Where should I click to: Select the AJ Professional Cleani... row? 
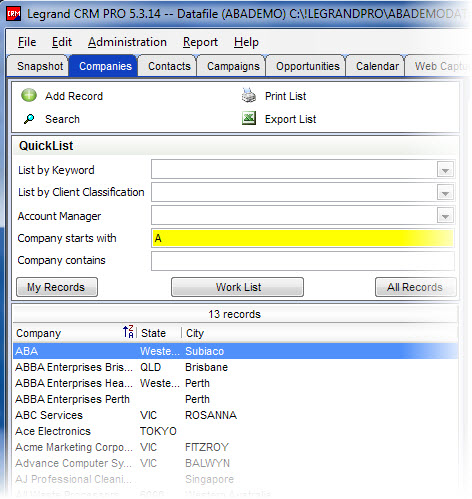235,479
